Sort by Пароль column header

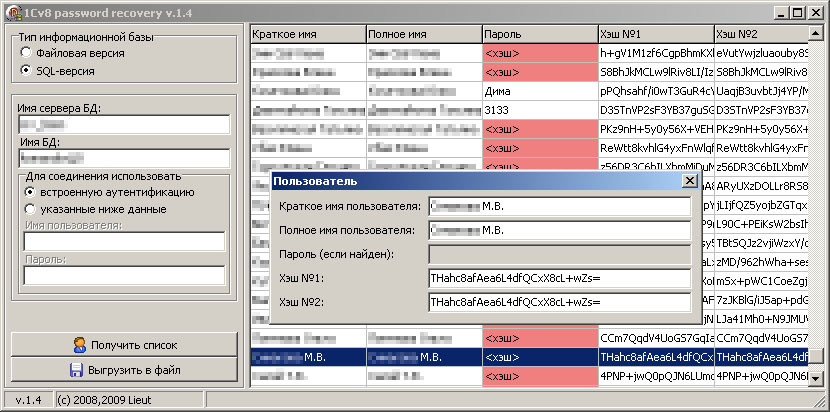click(540, 34)
